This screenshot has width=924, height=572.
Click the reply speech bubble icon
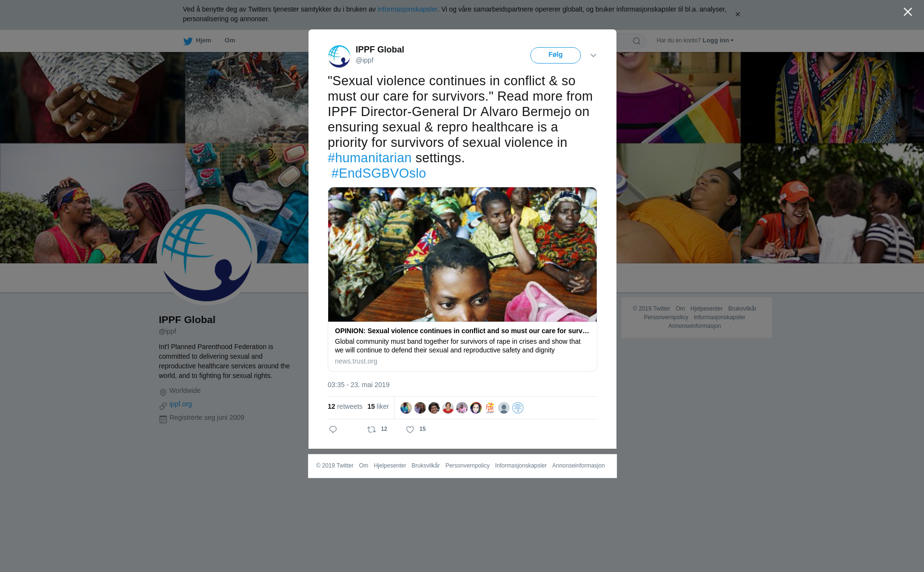[x=333, y=429]
